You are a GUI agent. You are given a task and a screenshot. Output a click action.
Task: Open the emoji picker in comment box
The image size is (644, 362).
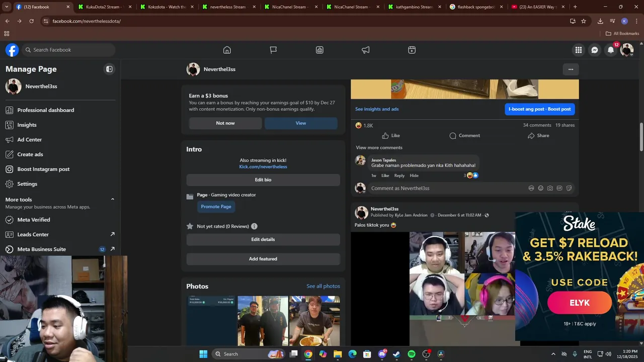541,188
